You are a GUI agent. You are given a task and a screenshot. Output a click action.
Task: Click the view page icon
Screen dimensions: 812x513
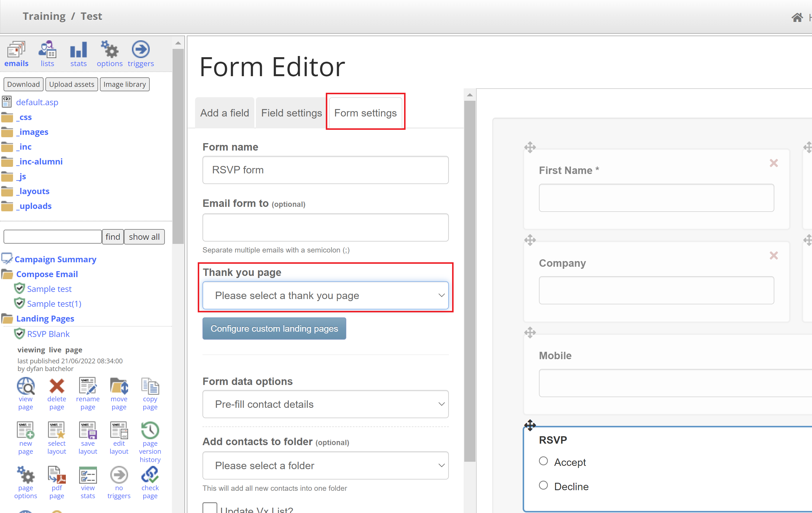(x=25, y=386)
